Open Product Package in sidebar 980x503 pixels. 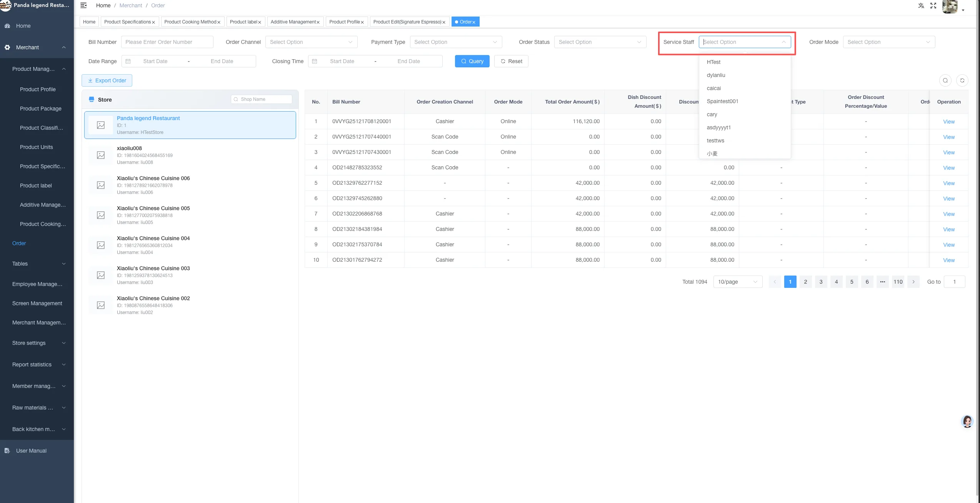pos(41,109)
